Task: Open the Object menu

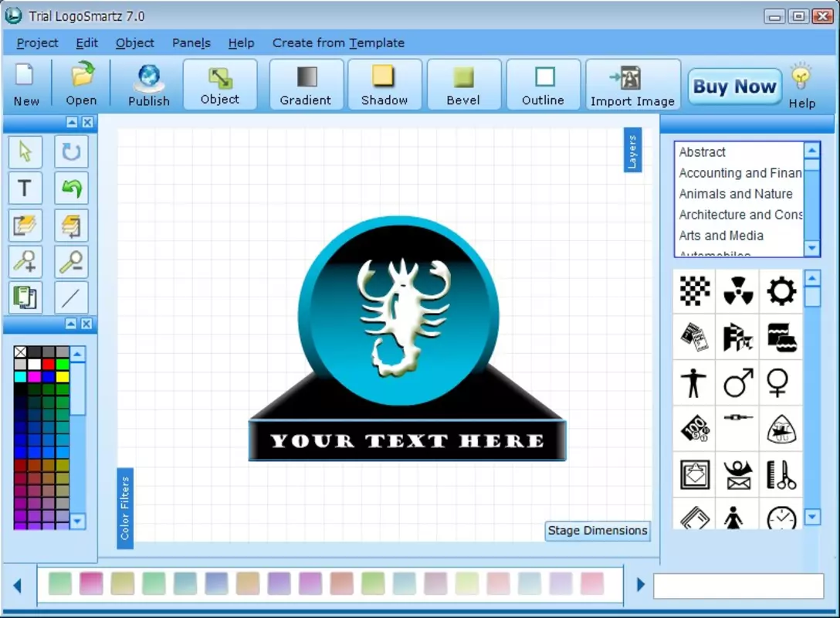Action: [134, 43]
